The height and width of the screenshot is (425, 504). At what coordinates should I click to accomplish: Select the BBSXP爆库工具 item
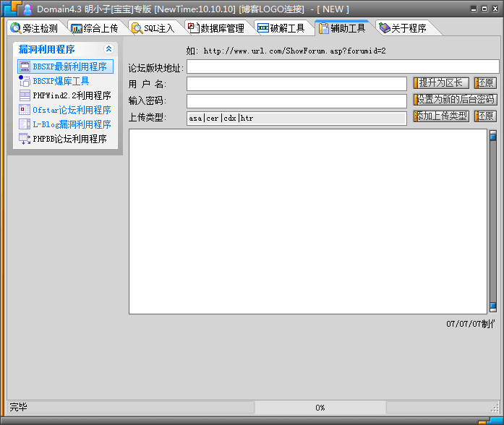(x=61, y=81)
